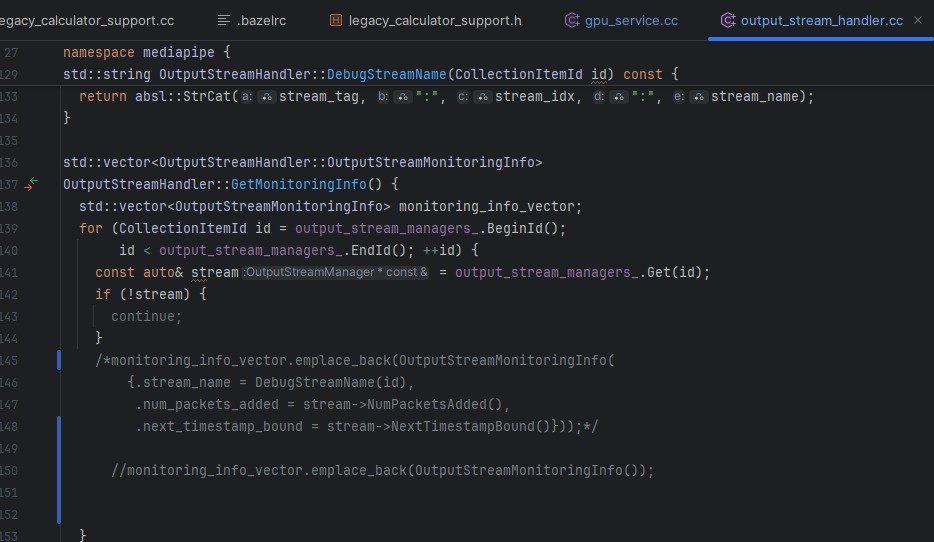
Task: Click the ':OutputStreamManager * const &' type hint
Action: pos(335,272)
